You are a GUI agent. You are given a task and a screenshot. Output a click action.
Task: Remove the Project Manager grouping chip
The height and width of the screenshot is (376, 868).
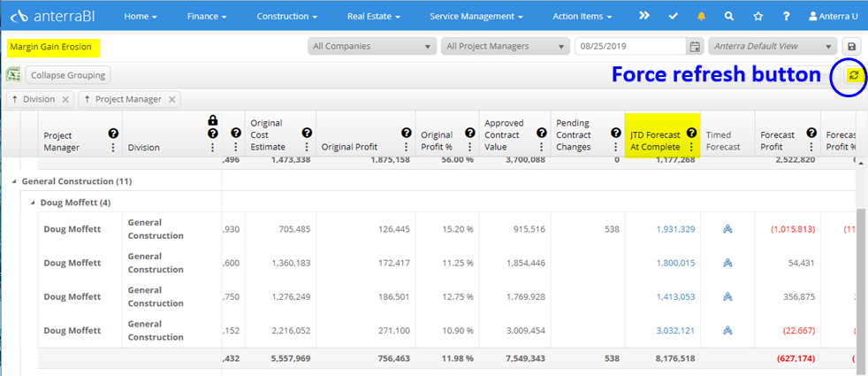(x=172, y=100)
